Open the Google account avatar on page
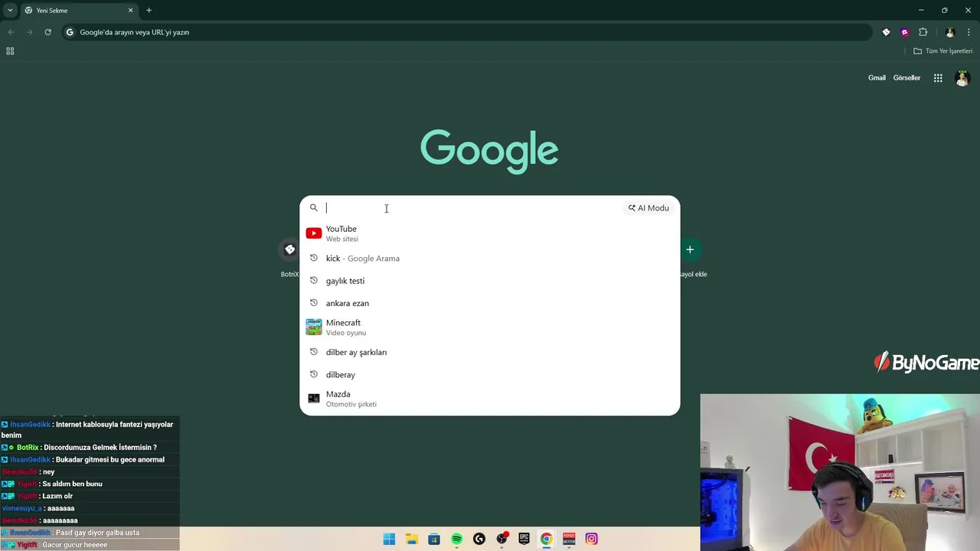 962,78
